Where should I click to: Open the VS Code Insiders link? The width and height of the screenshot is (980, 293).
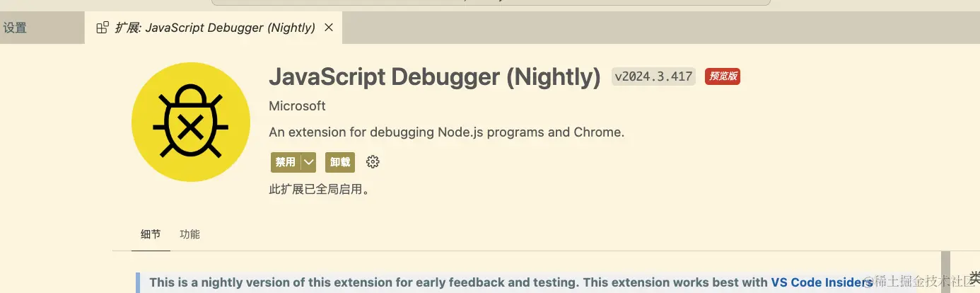click(x=821, y=282)
